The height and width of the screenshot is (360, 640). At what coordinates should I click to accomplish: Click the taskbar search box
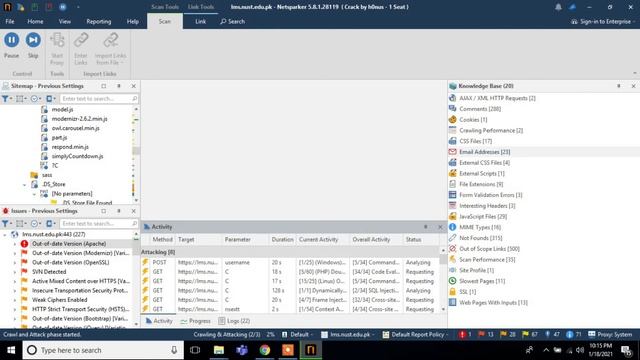(x=103, y=350)
